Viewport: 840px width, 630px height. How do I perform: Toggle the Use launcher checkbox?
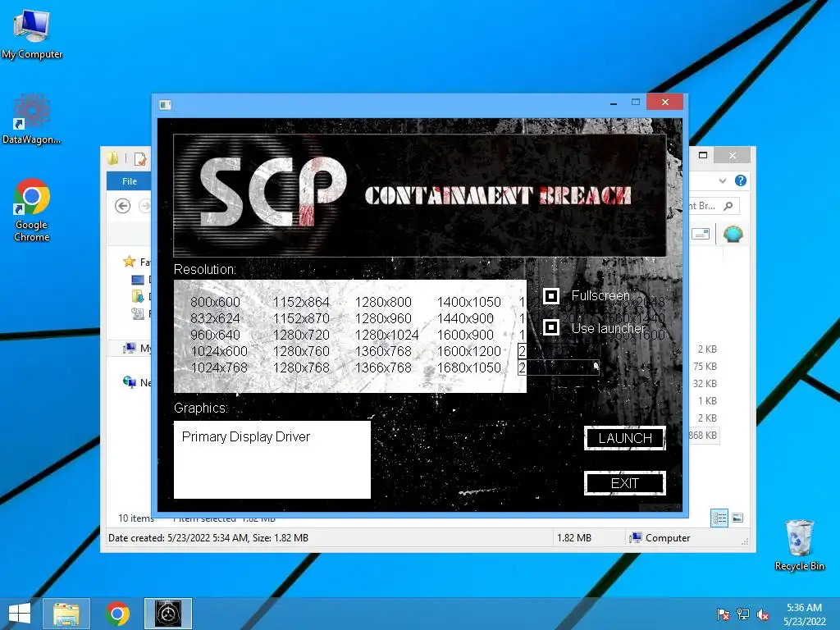[551, 327]
